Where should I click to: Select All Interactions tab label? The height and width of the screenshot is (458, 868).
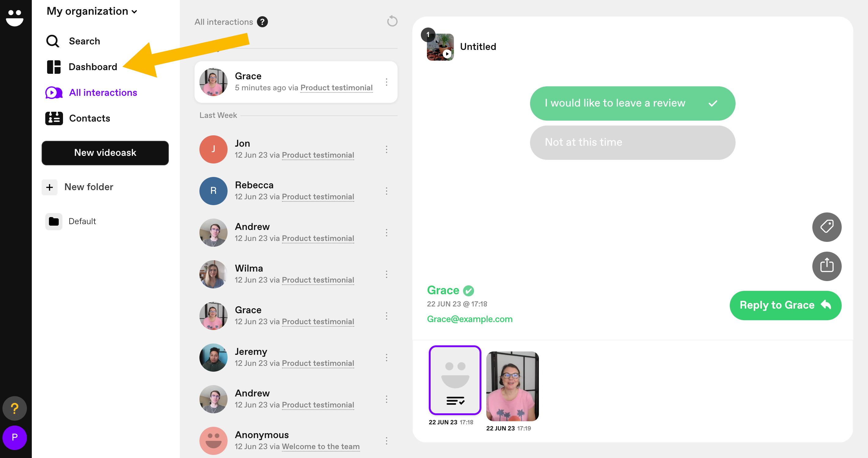(103, 92)
